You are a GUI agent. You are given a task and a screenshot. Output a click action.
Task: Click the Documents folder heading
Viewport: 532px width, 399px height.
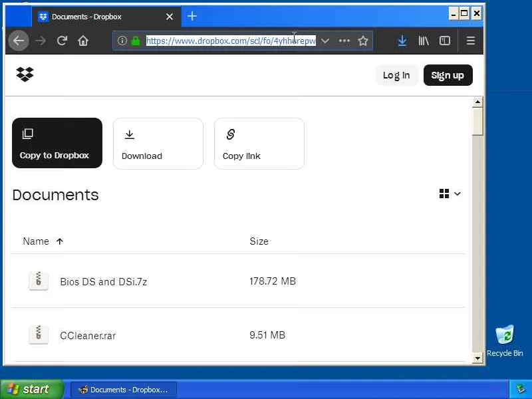[x=55, y=195]
